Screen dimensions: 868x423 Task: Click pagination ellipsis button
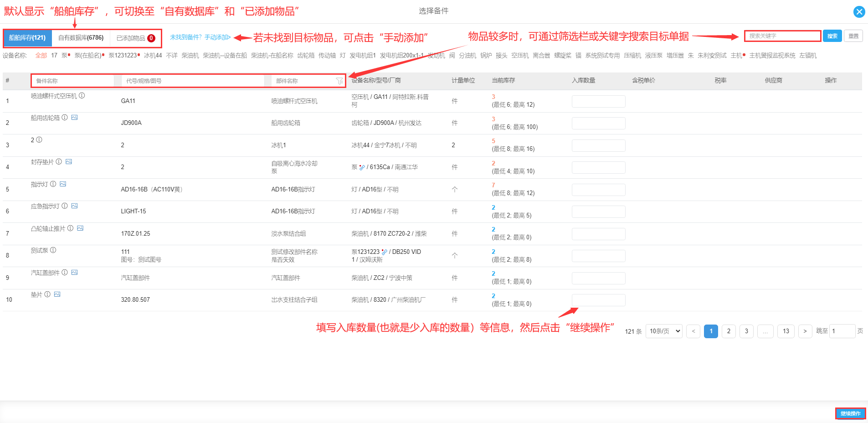(x=765, y=331)
